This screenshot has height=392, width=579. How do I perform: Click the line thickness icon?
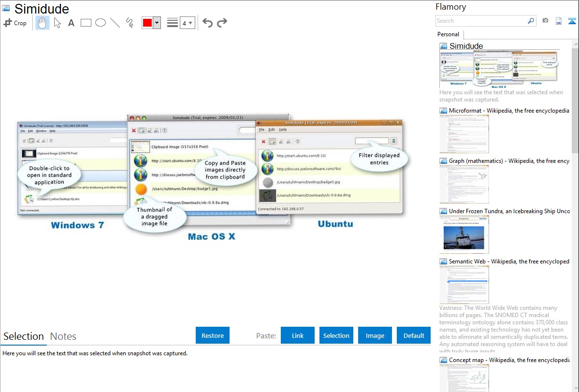pyautogui.click(x=172, y=23)
